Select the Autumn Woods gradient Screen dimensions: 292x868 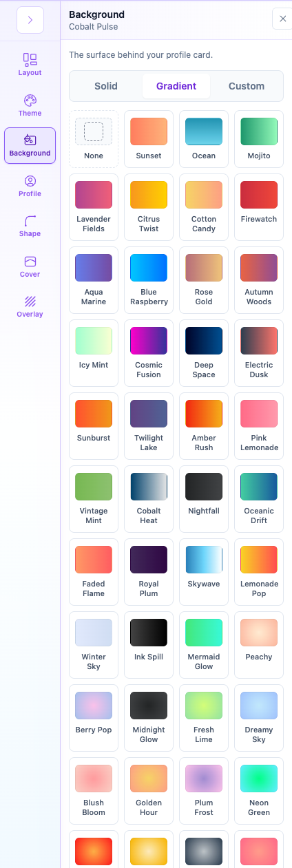pos(259,280)
